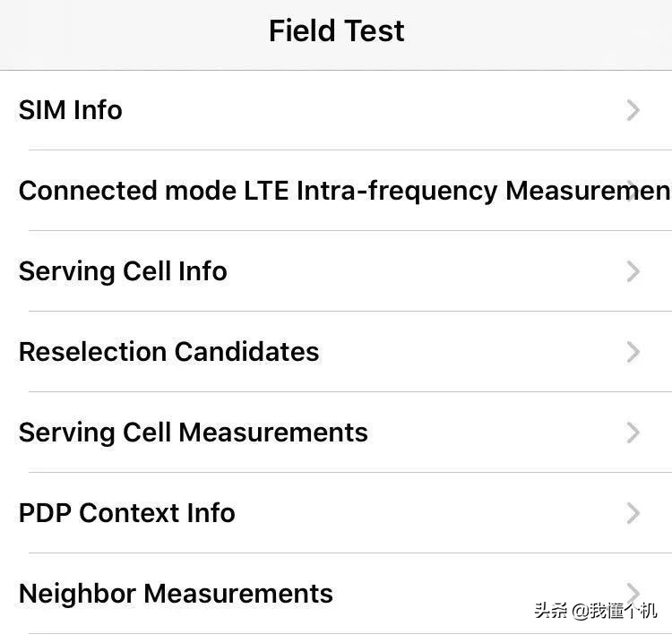Select the Serving Cell Measurements label
The image size is (672, 634).
click(x=193, y=433)
